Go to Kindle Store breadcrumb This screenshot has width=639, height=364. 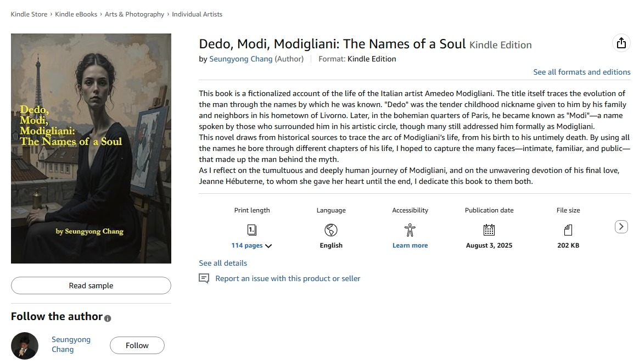(29, 14)
